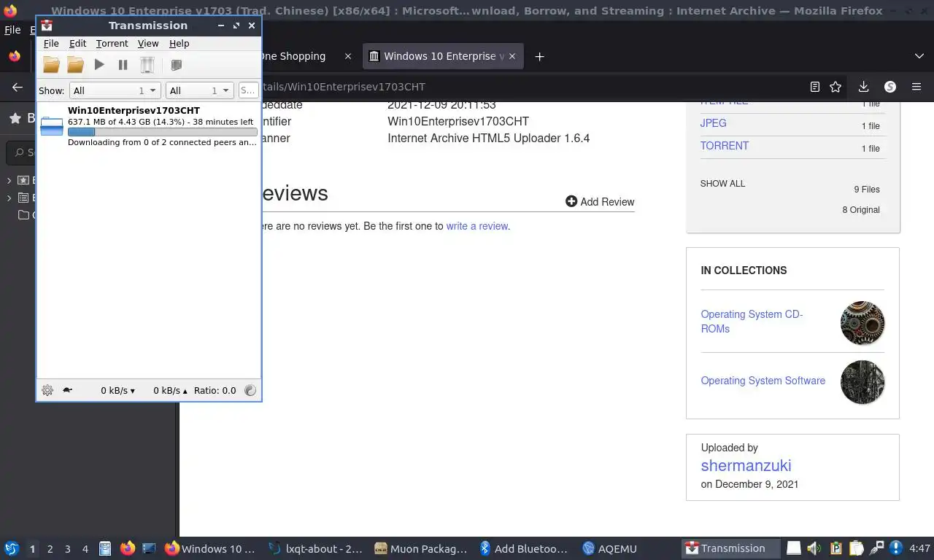Click Transmission torrent search field

point(248,90)
